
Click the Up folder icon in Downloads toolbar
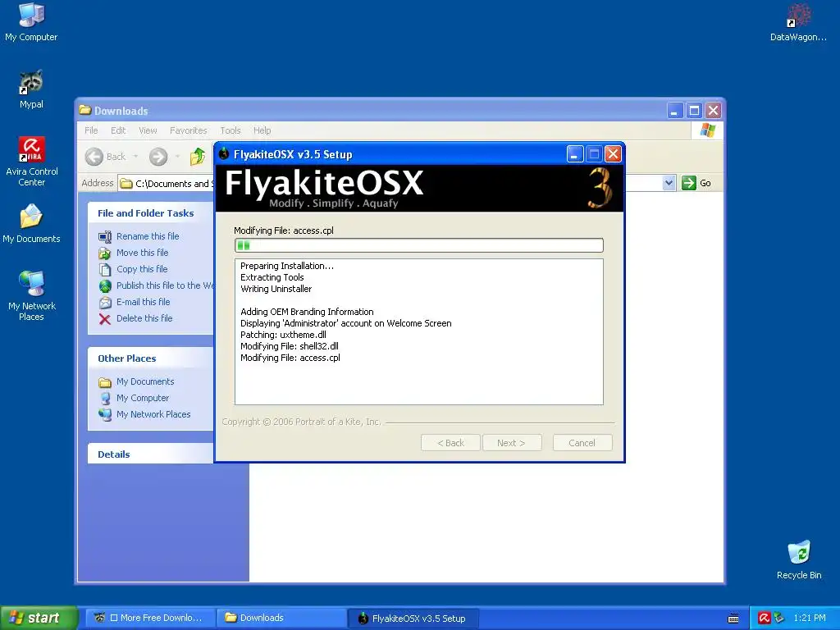tap(198, 157)
